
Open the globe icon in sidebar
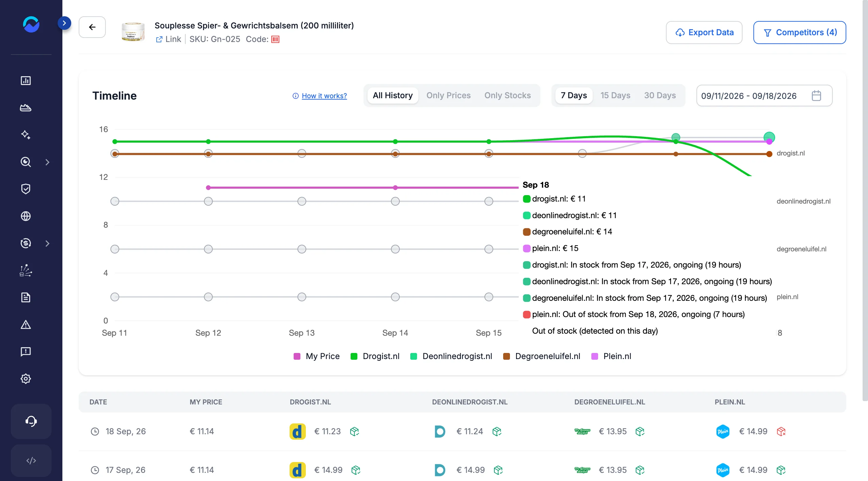26,216
